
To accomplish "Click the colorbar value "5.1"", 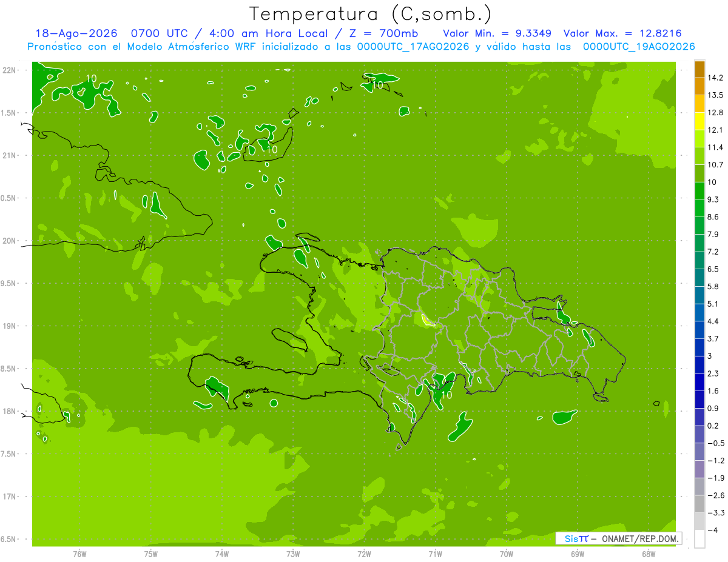I will tap(713, 304).
